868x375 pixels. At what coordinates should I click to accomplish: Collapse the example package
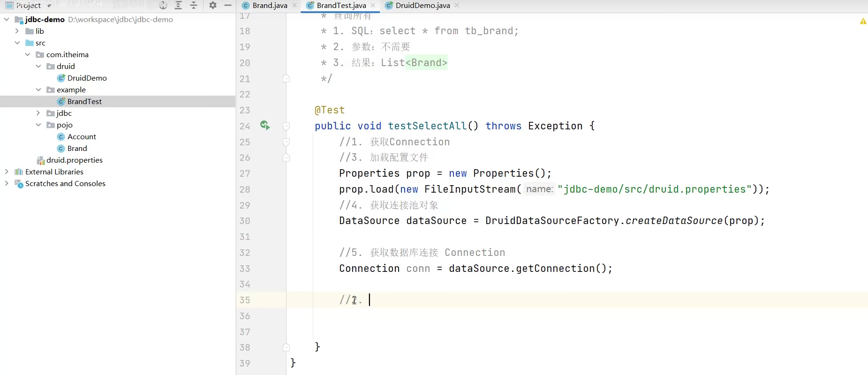click(38, 90)
